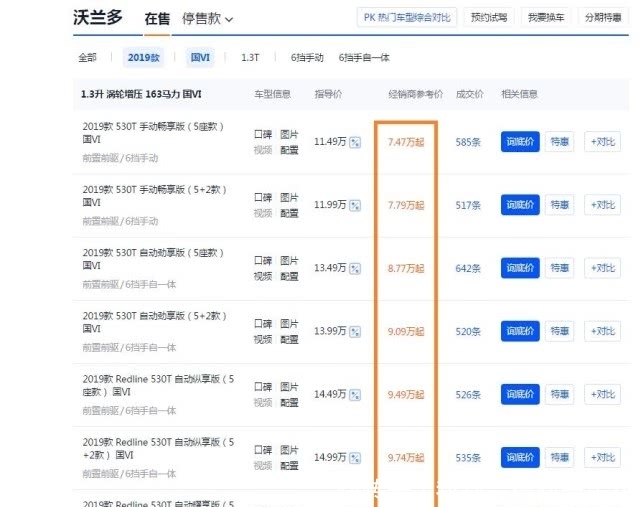Select the 国VI filter

pos(200,58)
